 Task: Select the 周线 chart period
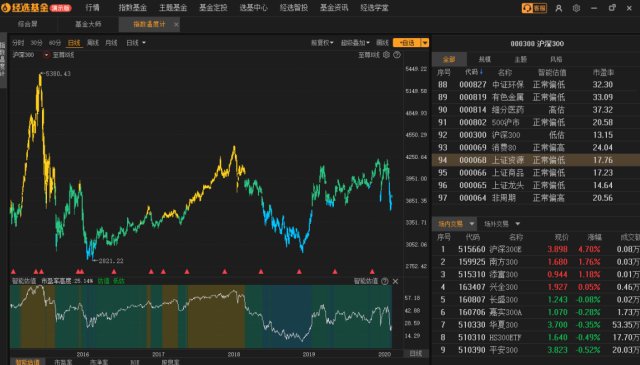coord(93,43)
